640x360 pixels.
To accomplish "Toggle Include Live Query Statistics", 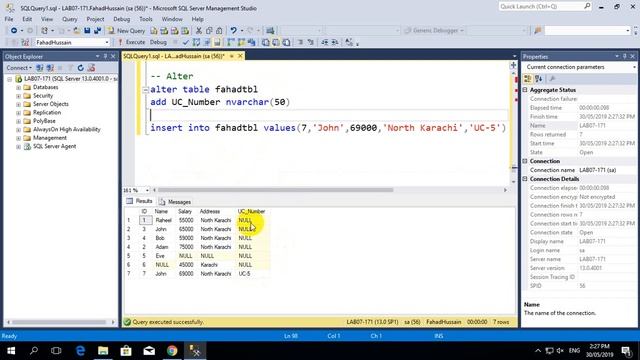I will click(x=241, y=42).
